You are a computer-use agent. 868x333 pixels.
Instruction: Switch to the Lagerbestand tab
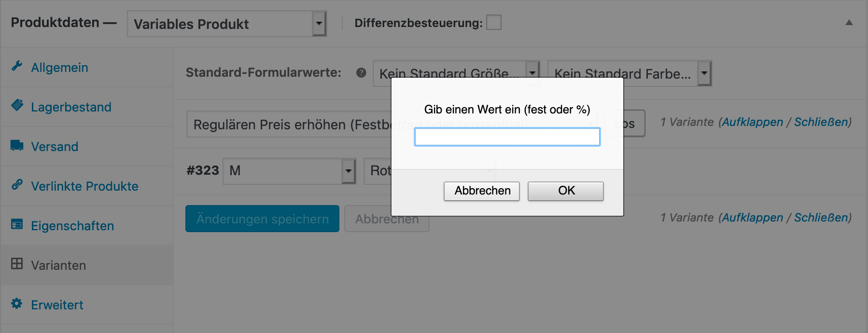click(x=71, y=107)
